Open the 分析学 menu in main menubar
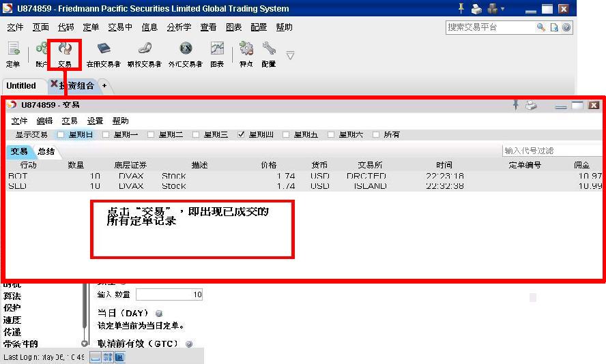606x364 pixels. tap(178, 27)
